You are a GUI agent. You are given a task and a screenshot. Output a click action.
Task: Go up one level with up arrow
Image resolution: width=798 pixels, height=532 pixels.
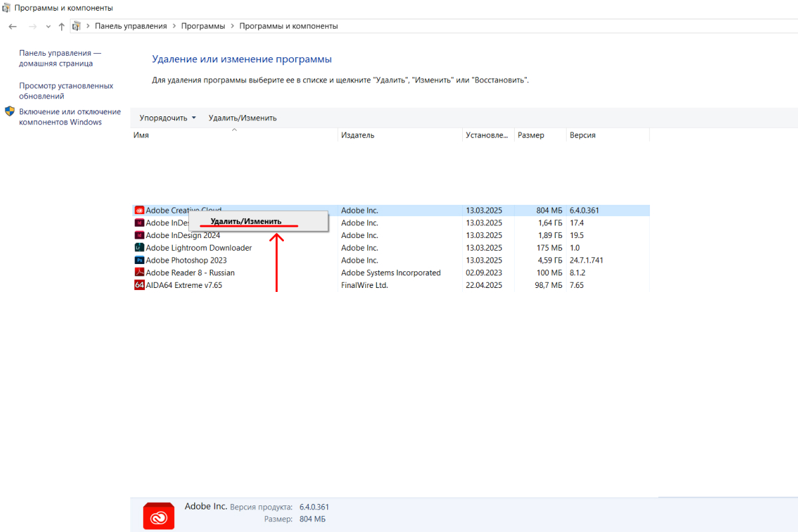[x=61, y=27]
